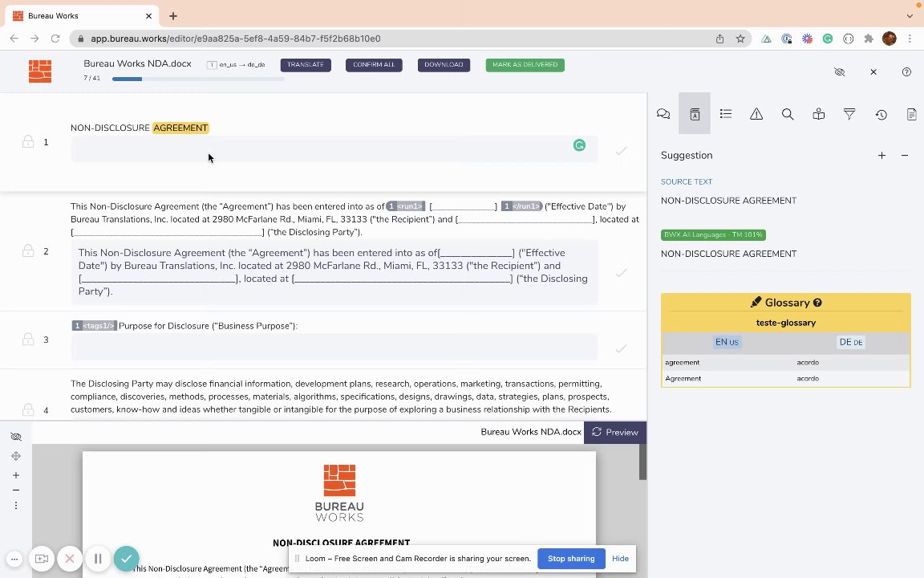Open the search panel magnifier icon
924x578 pixels.
[788, 114]
